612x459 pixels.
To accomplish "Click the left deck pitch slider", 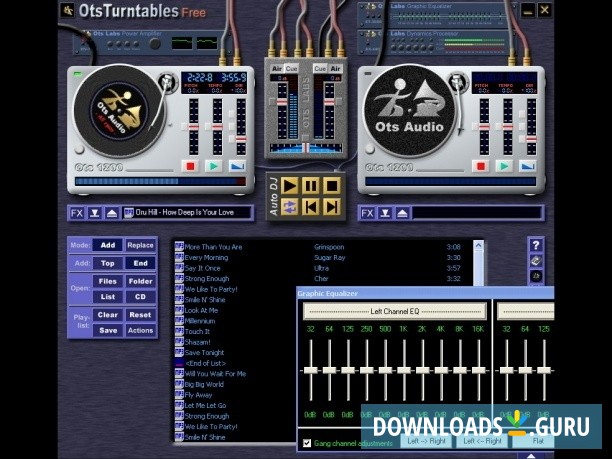I will pyautogui.click(x=194, y=127).
